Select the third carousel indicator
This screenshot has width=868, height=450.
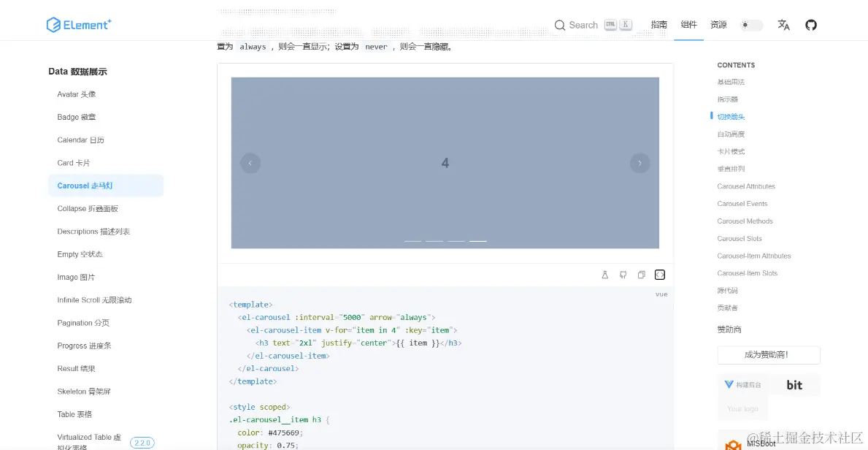pos(456,241)
